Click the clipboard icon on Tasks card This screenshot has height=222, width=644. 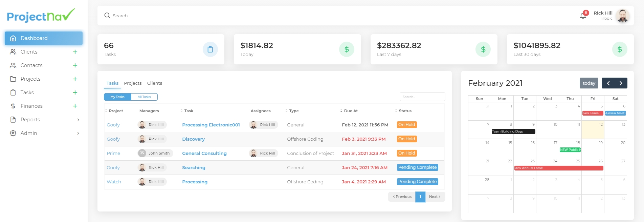(x=210, y=49)
